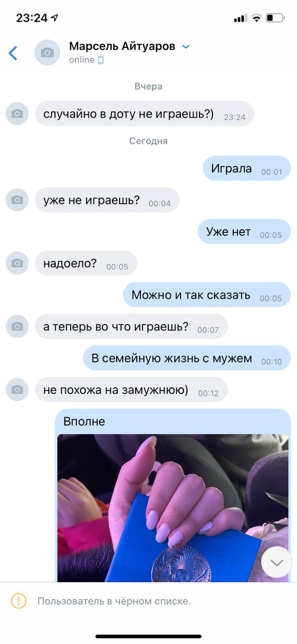The height and width of the screenshot is (644, 297).
Task: Tap avatar beside "а теперь во что играешь?"
Action: click(x=17, y=327)
